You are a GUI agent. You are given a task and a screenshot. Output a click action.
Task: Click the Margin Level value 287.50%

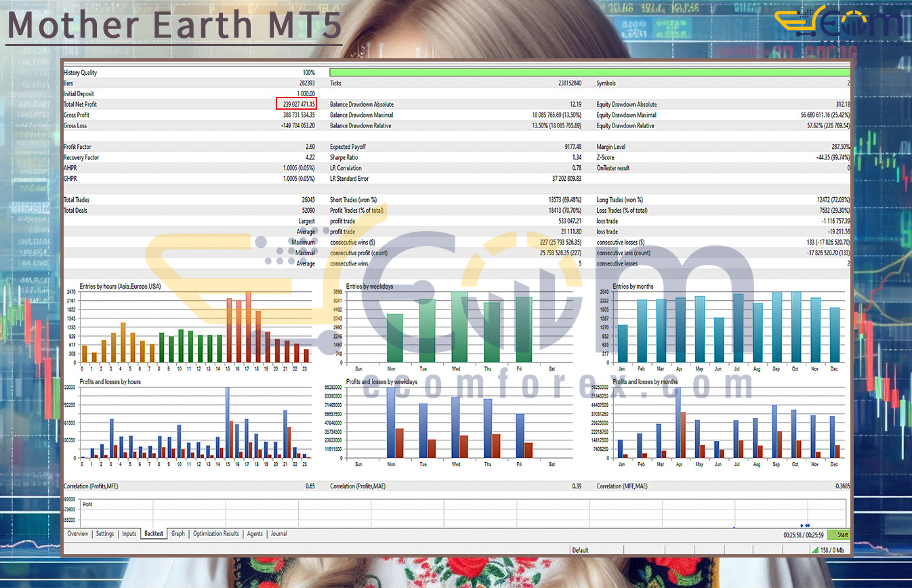point(841,146)
